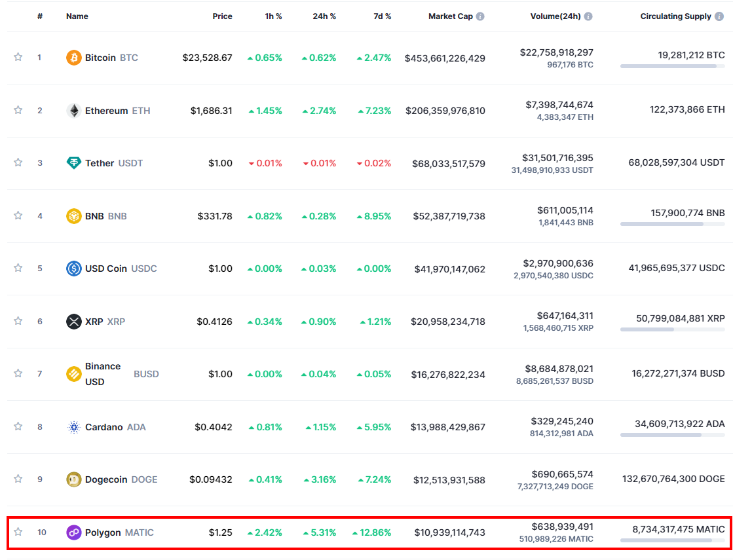
Task: Click the Dogecoin logo icon
Action: (74, 479)
